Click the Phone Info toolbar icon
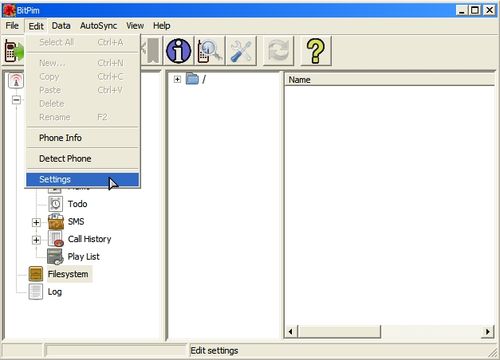 tap(179, 51)
